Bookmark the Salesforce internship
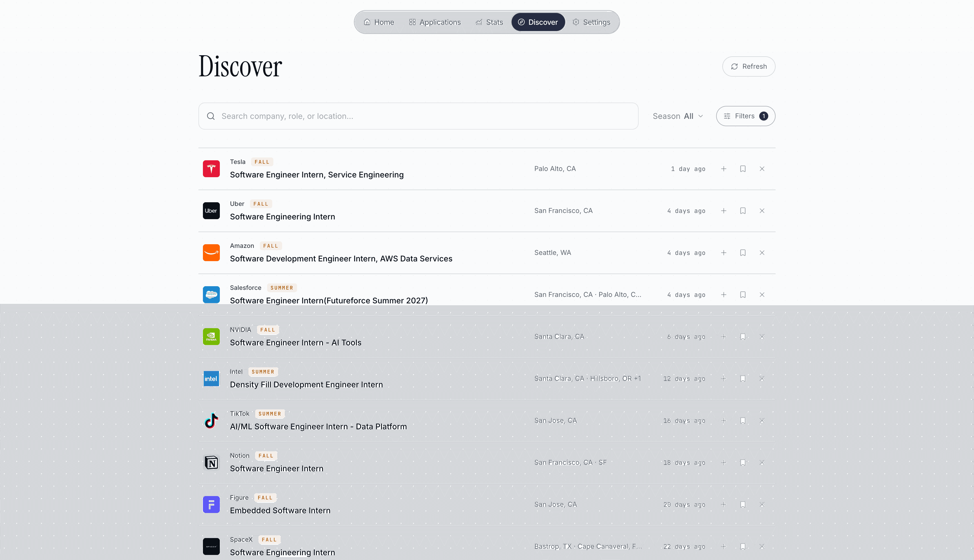974x560 pixels. coord(743,295)
